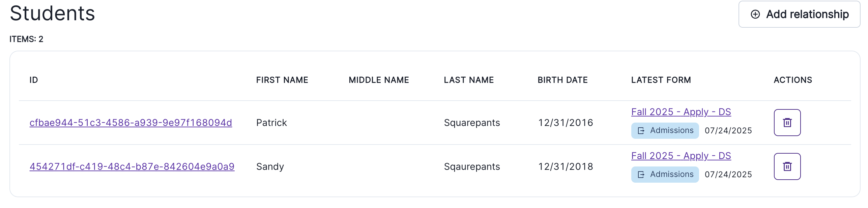Screen dimensions: 868x208
Task: Click Admissions badge icon in Patrick's row
Action: click(641, 131)
